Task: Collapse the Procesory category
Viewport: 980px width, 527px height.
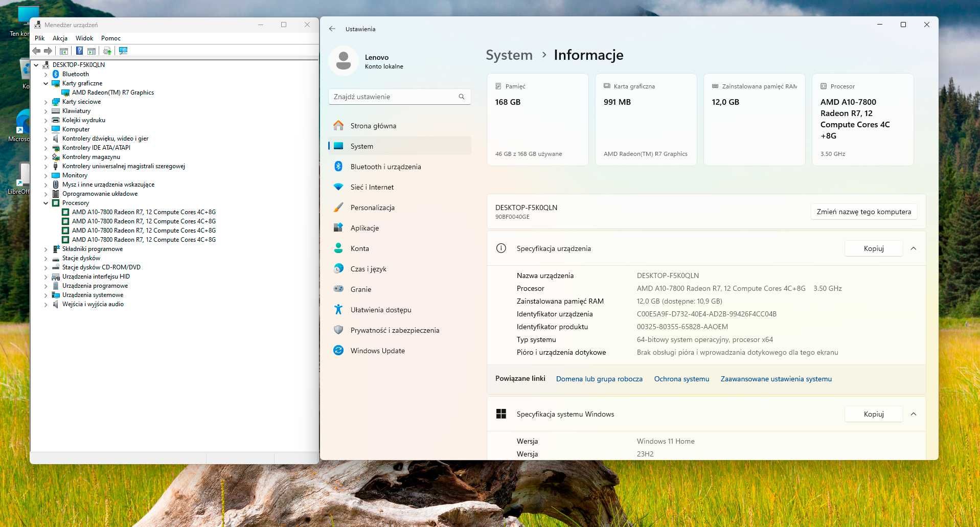Action: 46,203
